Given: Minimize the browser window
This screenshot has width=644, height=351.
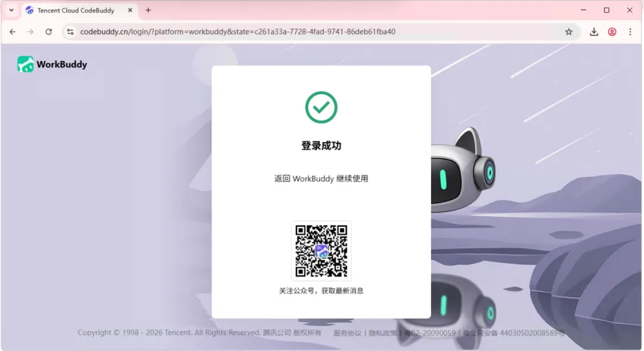Looking at the screenshot, I should pos(584,10).
